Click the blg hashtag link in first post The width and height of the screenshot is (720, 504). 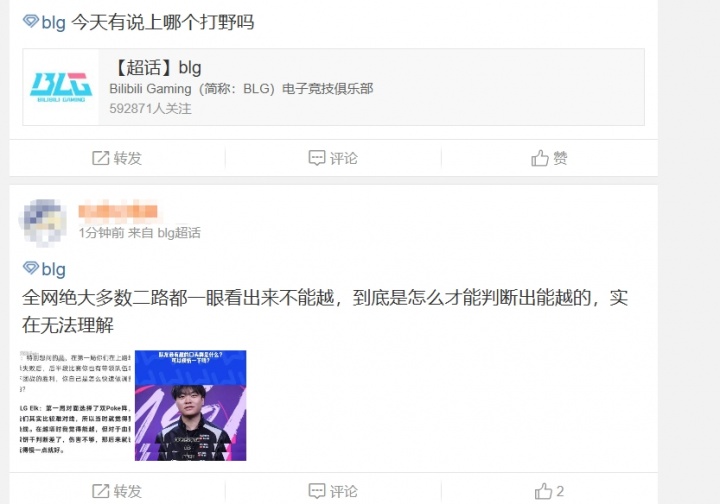click(53, 22)
